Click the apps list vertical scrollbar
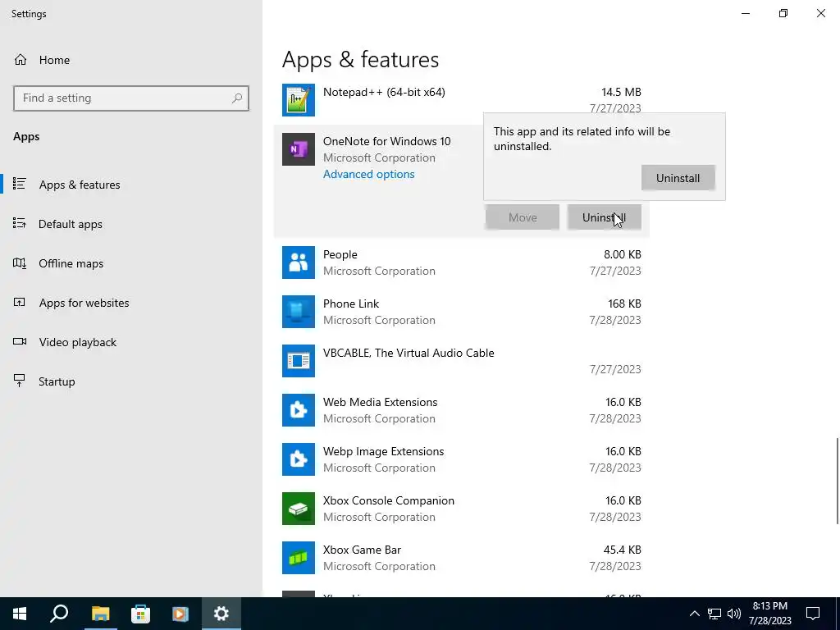The height and width of the screenshot is (630, 840). pos(836,481)
